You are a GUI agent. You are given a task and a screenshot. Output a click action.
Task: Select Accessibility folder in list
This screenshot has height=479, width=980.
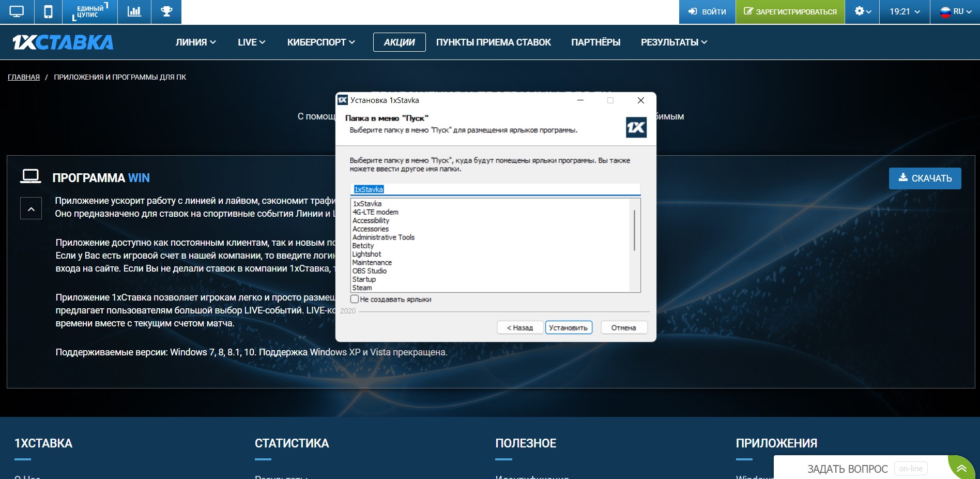click(x=371, y=220)
